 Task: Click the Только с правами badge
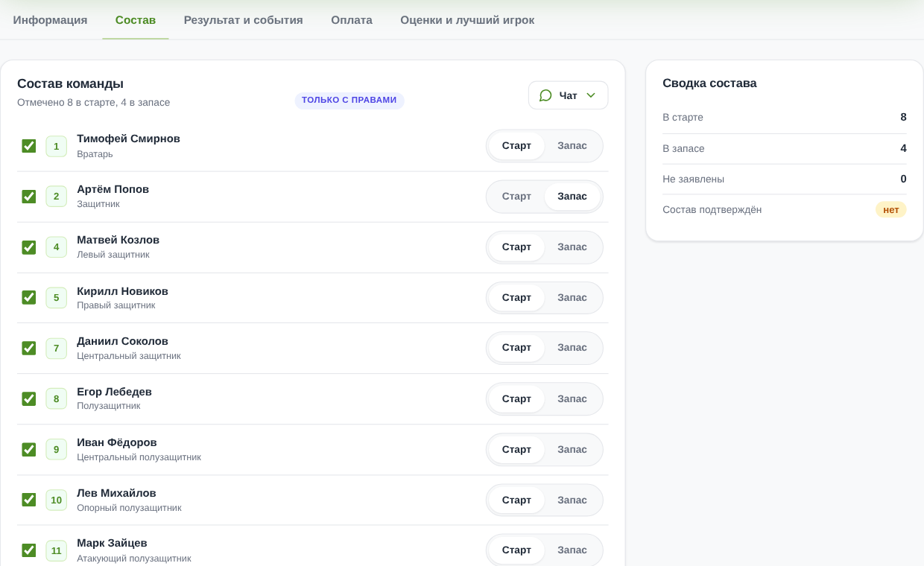tap(349, 101)
